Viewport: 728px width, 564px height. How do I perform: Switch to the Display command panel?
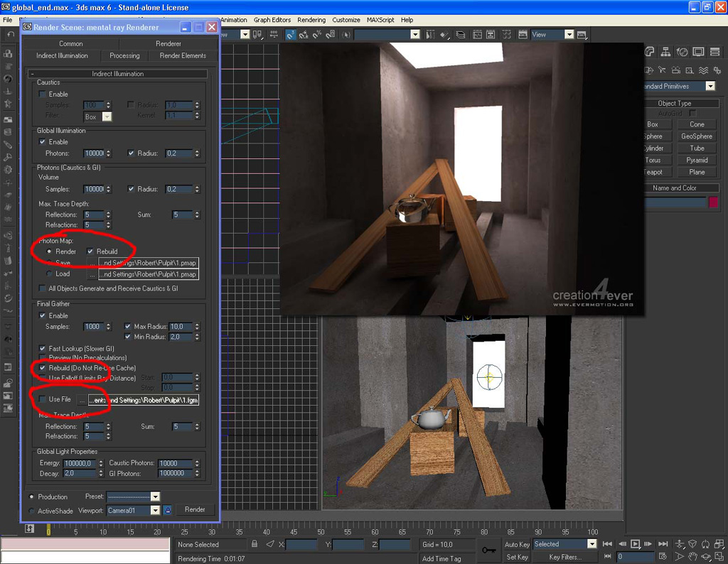pos(699,52)
